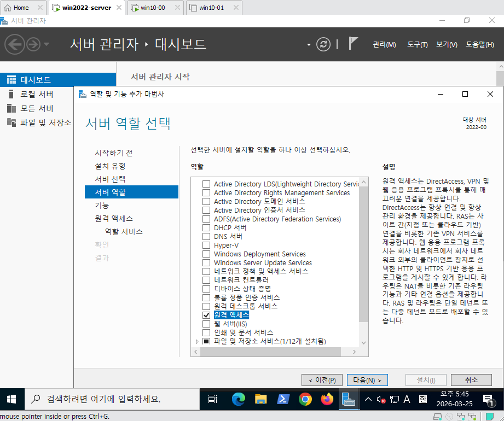Check the Hyper-V role checkbox
This screenshot has height=421, width=504.
coord(206,245)
